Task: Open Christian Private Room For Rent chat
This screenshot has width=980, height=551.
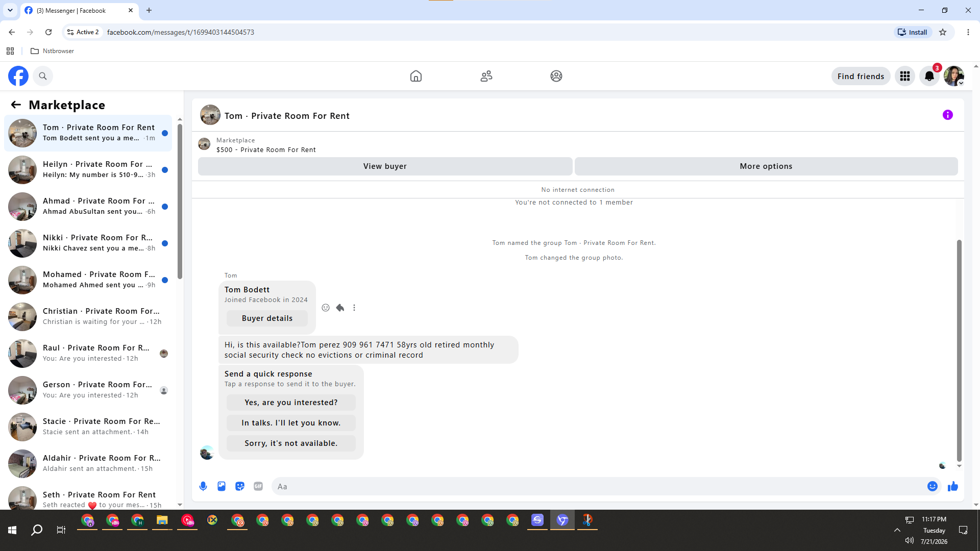Action: pyautogui.click(x=88, y=317)
